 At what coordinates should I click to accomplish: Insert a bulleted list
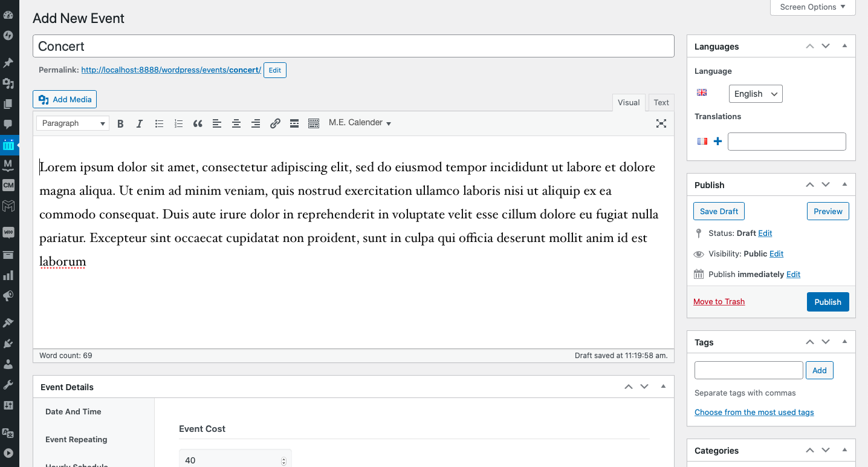coord(159,123)
